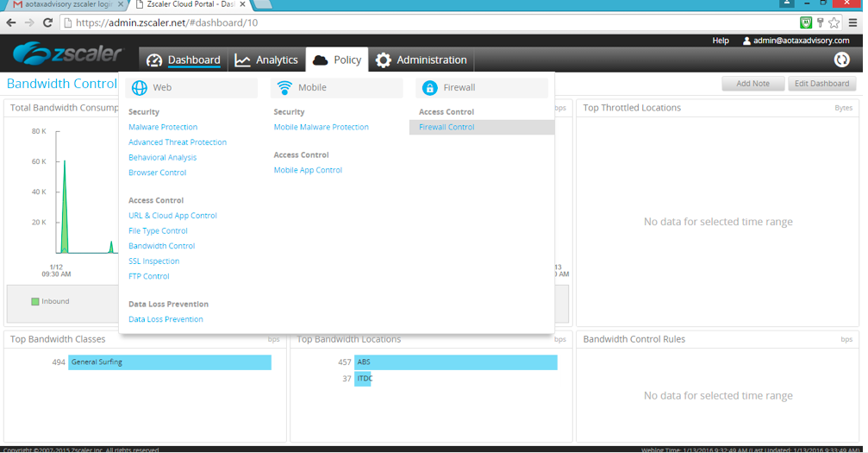The height and width of the screenshot is (453, 868).
Task: Click the Top Throttled Locations title
Action: pyautogui.click(x=632, y=108)
